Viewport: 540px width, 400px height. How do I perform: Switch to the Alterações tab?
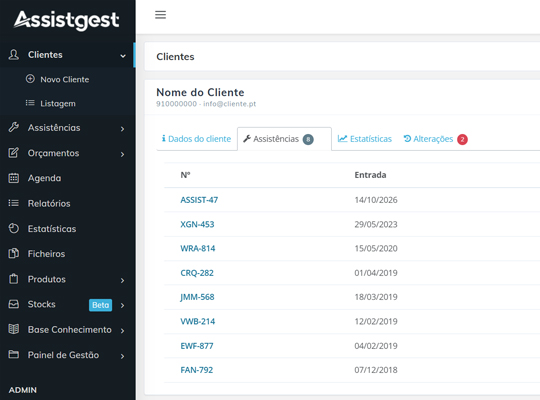(435, 139)
